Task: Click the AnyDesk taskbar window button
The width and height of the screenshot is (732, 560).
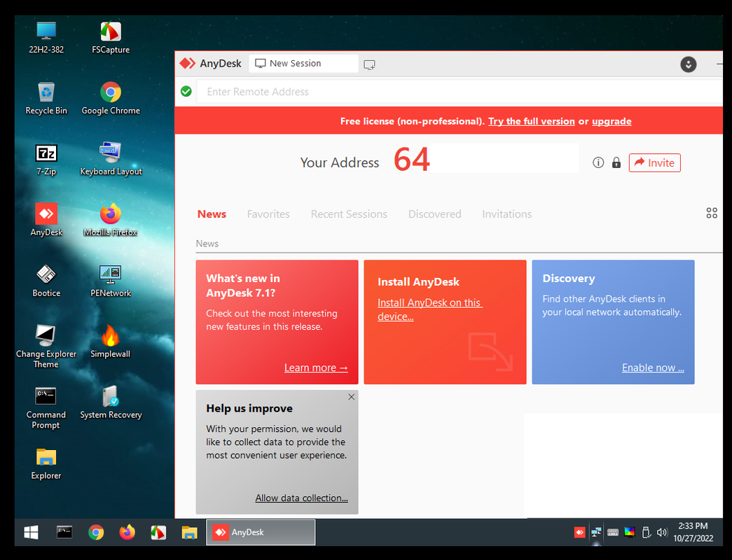Action: pos(261,532)
